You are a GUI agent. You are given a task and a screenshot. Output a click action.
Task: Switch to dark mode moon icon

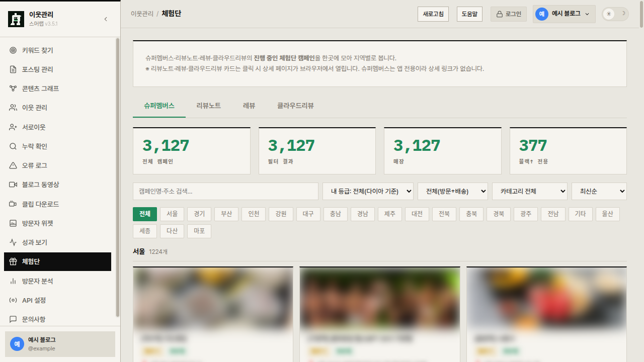coord(623,14)
